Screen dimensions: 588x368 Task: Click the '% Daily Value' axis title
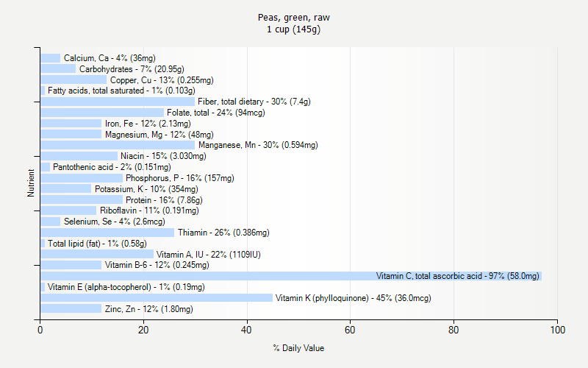[x=298, y=348]
